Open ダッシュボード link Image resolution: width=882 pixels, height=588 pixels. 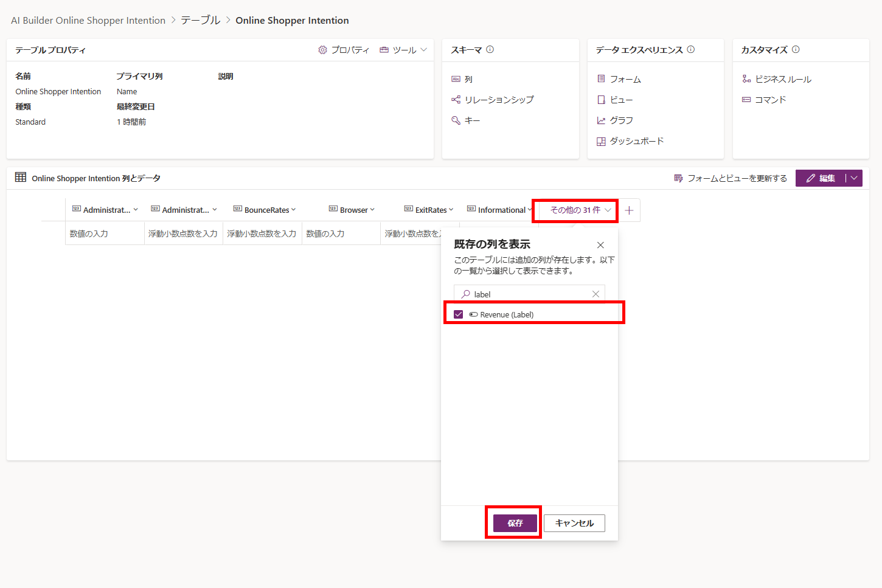pyautogui.click(x=637, y=141)
